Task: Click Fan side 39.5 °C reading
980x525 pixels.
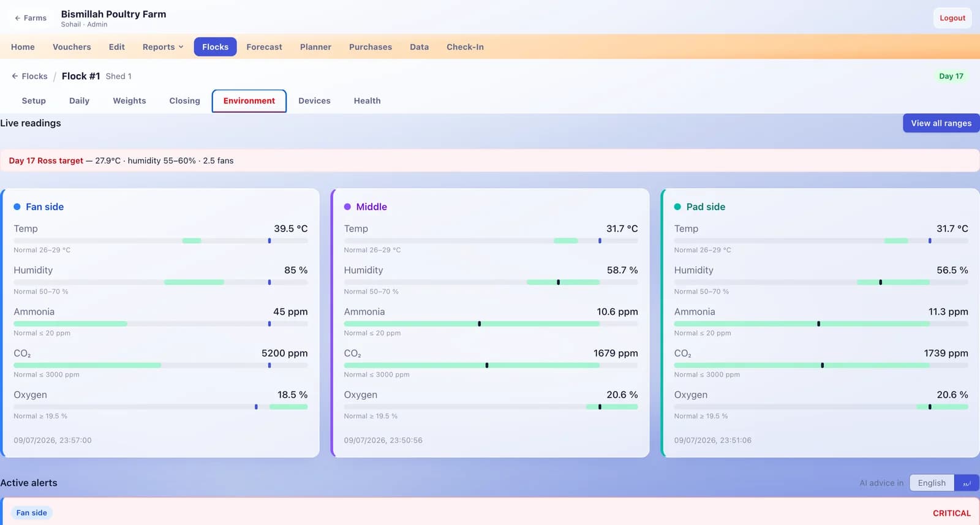Action: tap(290, 229)
